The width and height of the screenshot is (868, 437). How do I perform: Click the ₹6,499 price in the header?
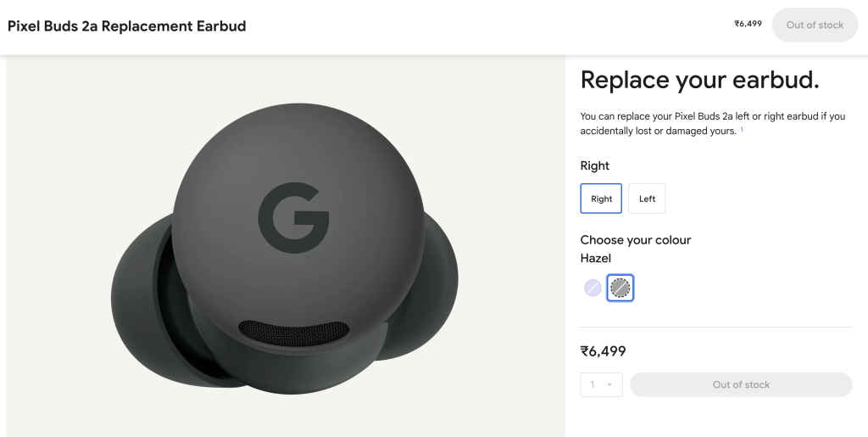(748, 24)
